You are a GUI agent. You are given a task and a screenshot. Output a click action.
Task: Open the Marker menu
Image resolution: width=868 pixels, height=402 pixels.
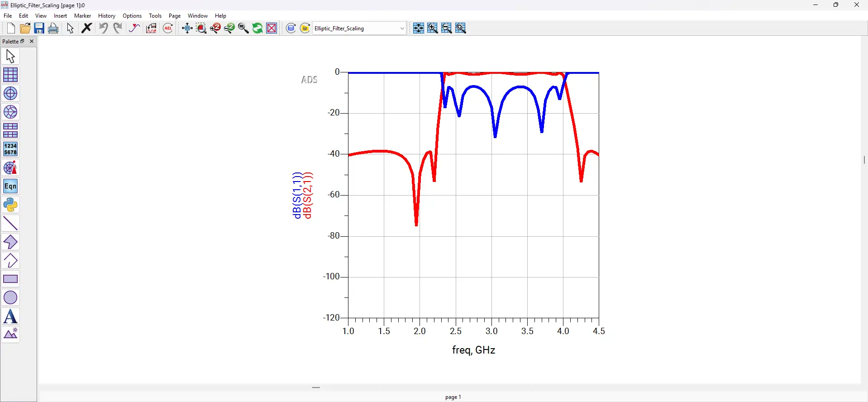click(x=83, y=16)
